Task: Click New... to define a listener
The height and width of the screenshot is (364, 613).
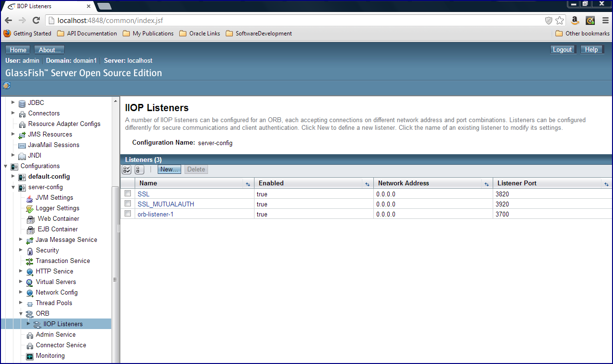Action: coord(169,170)
